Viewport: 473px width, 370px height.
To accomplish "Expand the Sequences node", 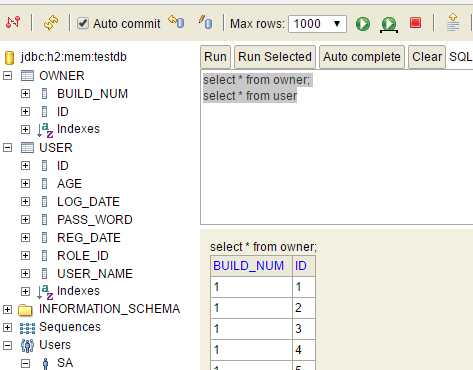I will click(x=7, y=328).
